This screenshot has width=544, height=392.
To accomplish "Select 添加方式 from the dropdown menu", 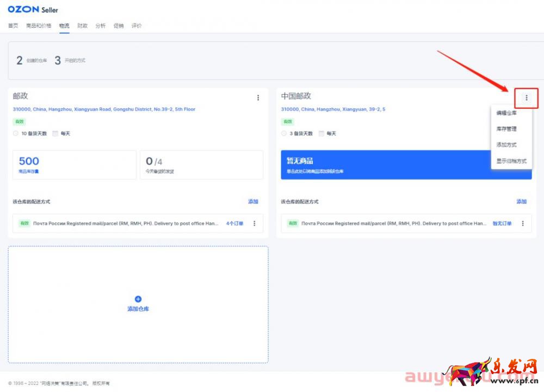I will click(506, 145).
